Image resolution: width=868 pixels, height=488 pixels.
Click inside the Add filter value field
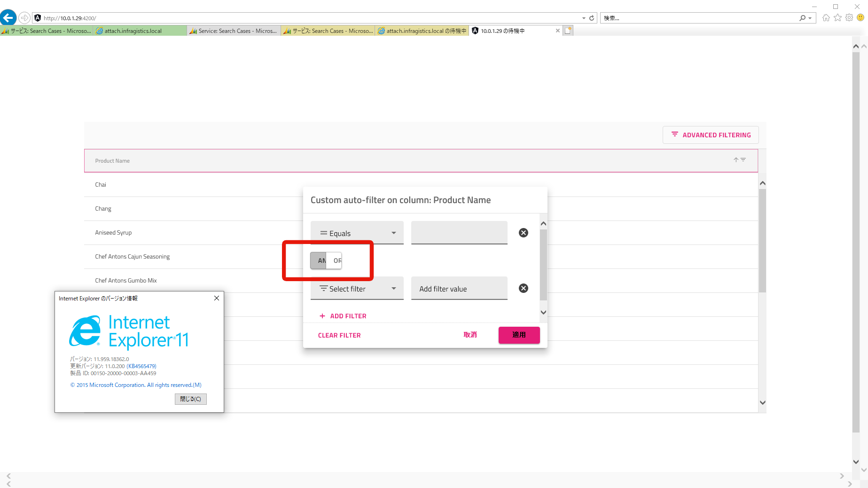(459, 288)
